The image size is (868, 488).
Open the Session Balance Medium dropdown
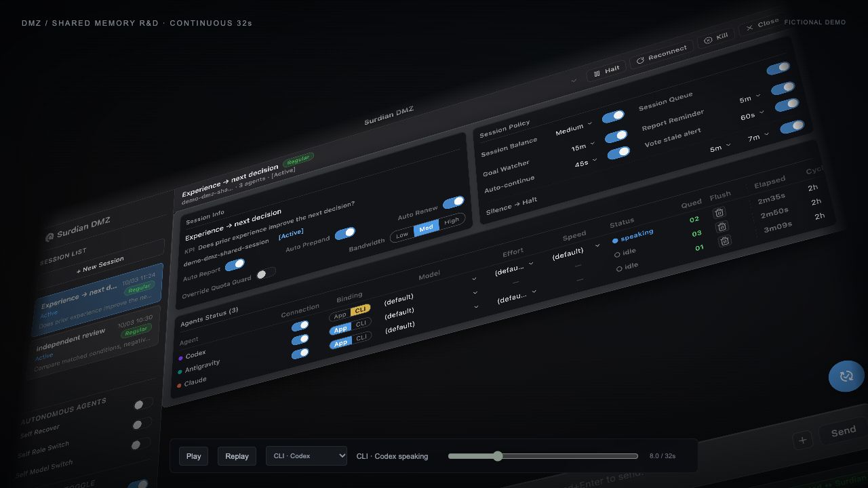pos(574,129)
